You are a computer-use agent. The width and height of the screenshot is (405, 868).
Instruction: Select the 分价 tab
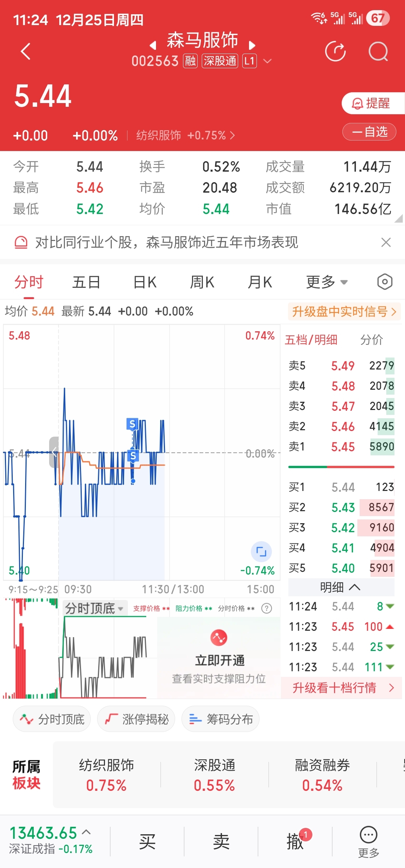tap(371, 340)
